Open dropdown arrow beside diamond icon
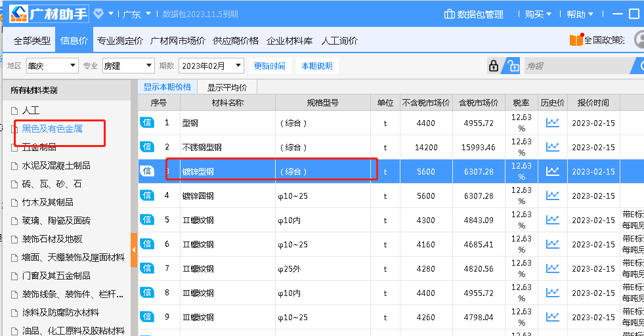 [x=111, y=14]
